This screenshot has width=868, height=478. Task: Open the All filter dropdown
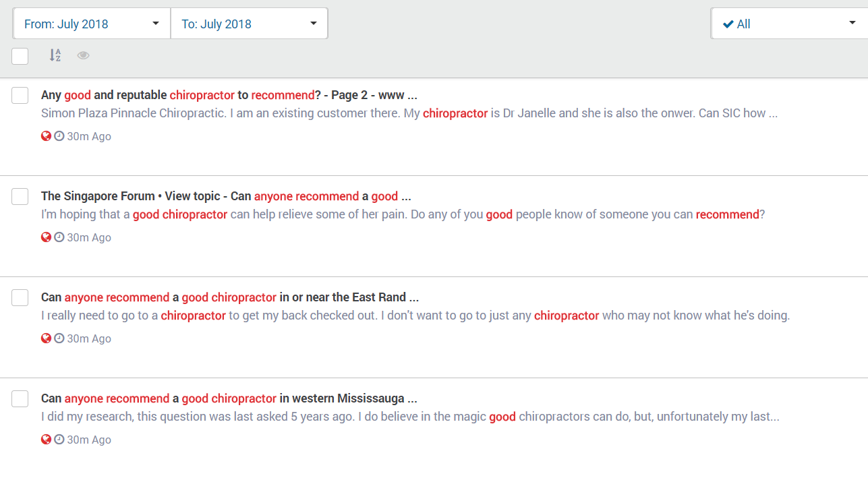(788, 24)
